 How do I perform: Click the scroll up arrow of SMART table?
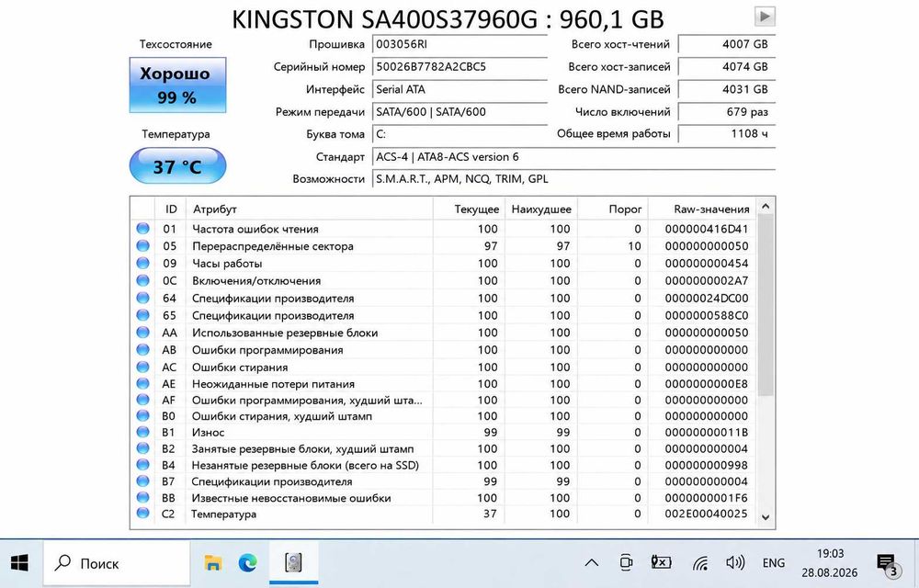pyautogui.click(x=765, y=206)
